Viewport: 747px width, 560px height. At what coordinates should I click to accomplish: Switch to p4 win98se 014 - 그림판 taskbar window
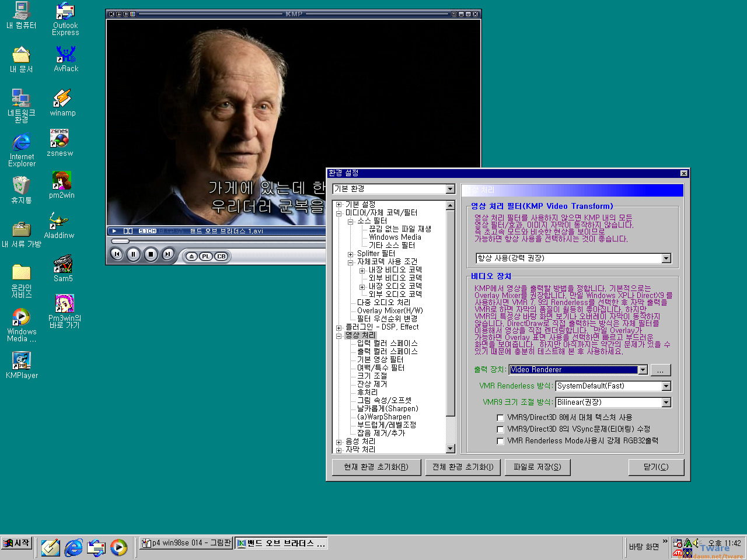186,543
